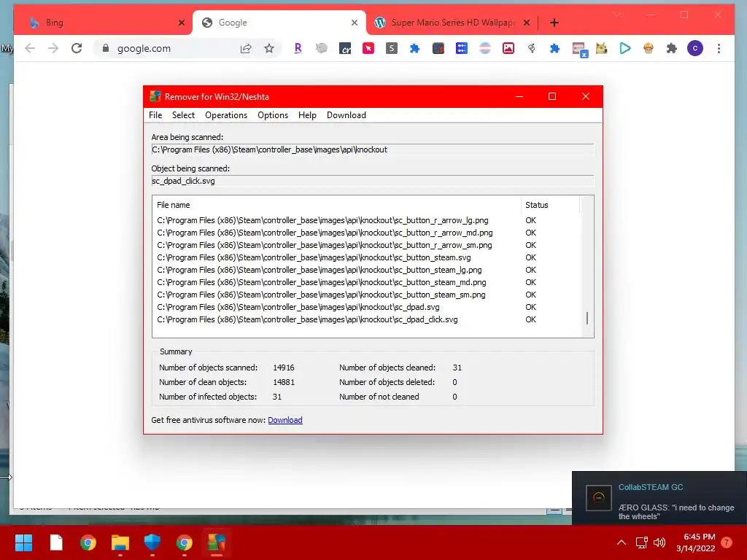
Task: Click the results list vertical scrollbar thumb
Action: click(587, 318)
